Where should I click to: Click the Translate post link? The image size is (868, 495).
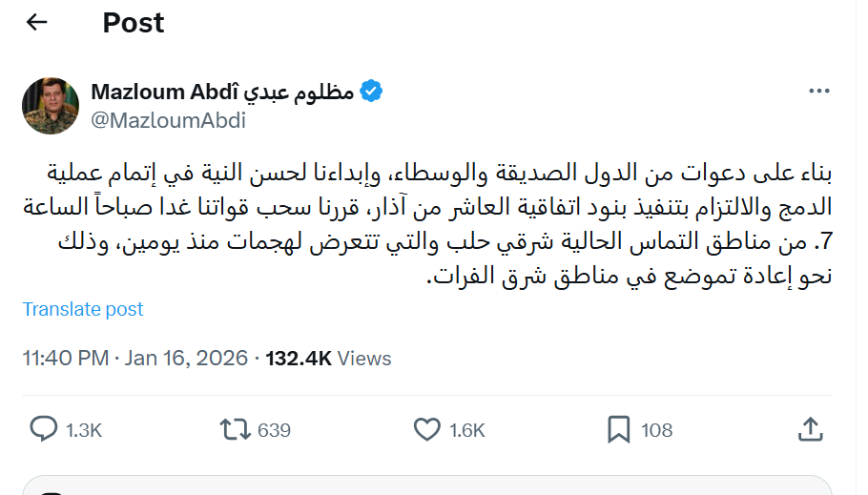pyautogui.click(x=83, y=309)
